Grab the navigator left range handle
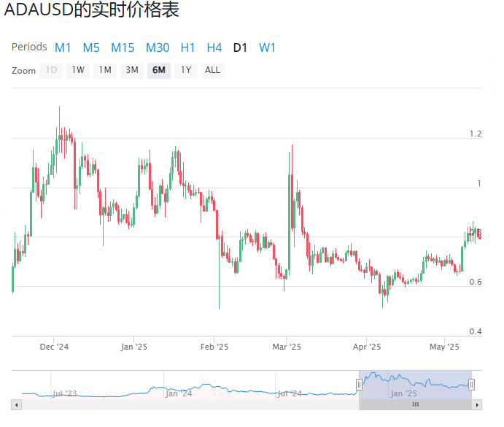The width and height of the screenshot is (504, 427). 359,384
